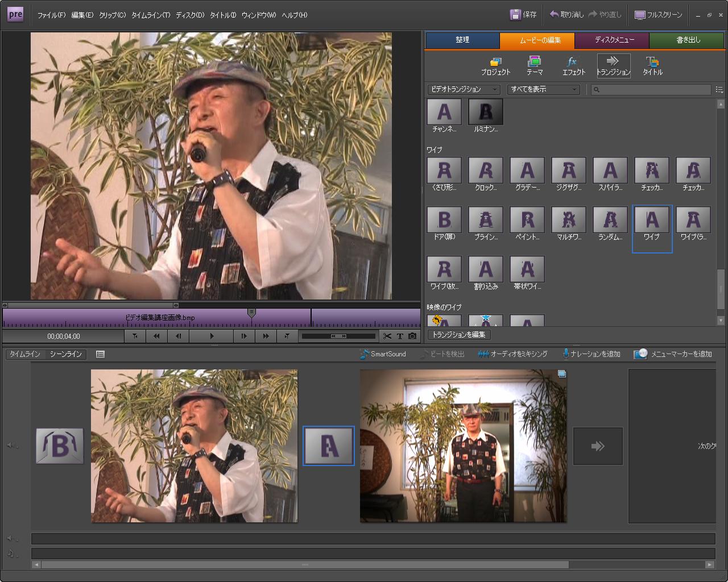Viewport: 728px width, 582px height.
Task: Switch to タイムライン view
Action: [x=25, y=354]
